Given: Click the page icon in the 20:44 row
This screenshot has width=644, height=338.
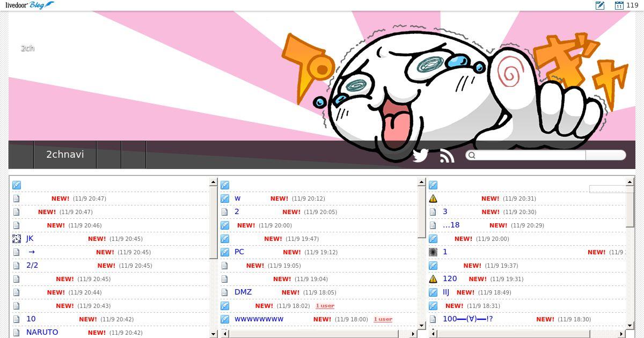Looking at the screenshot, I should (x=16, y=292).
